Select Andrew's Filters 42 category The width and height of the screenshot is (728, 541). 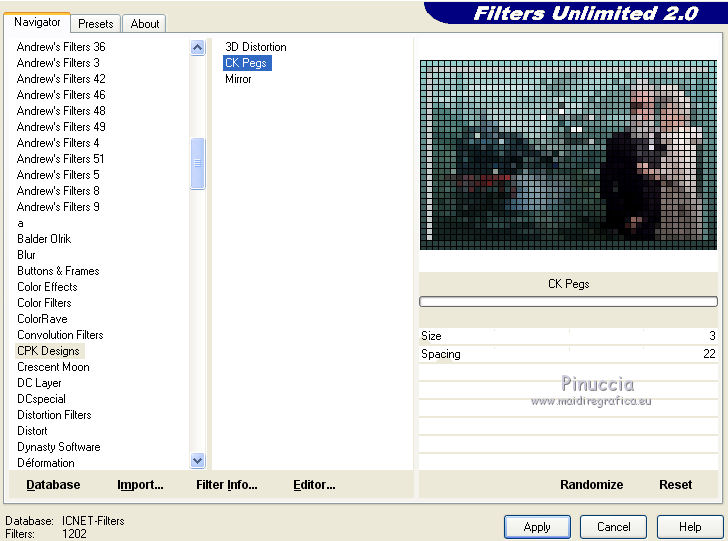[x=61, y=79]
